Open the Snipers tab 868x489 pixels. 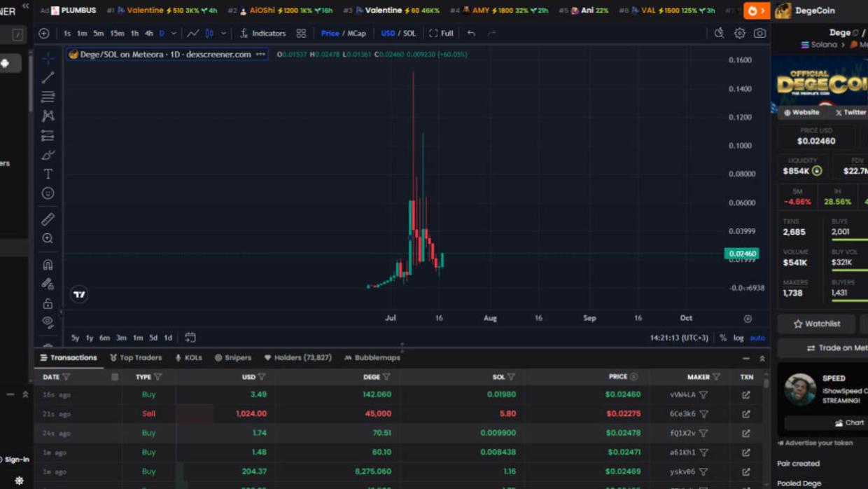click(233, 357)
